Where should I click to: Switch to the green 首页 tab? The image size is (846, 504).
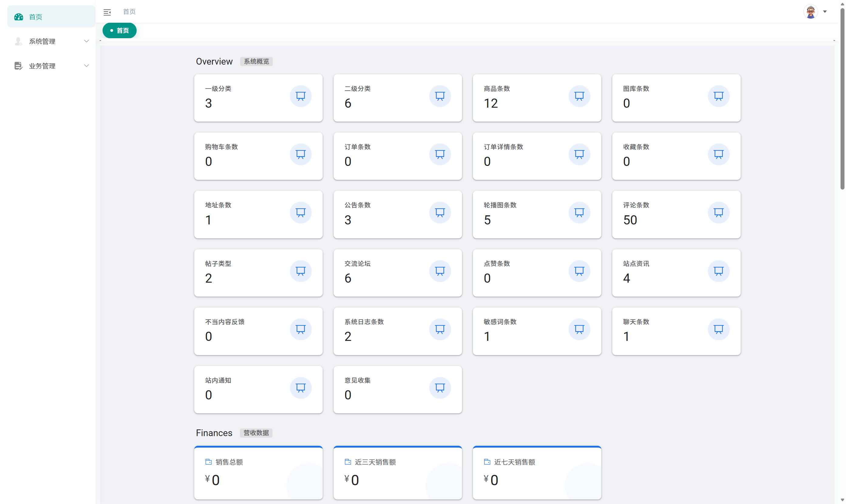pyautogui.click(x=120, y=31)
